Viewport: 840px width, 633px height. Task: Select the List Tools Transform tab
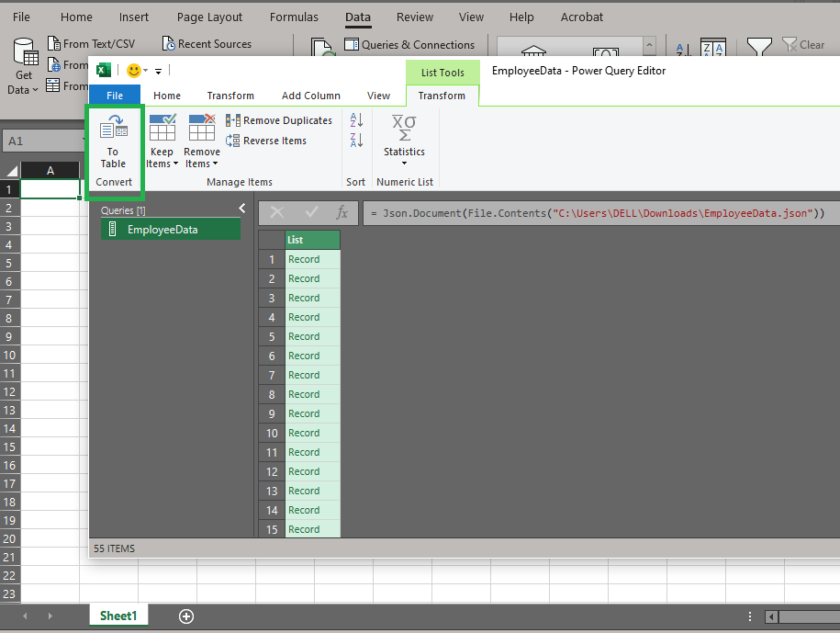coord(442,96)
